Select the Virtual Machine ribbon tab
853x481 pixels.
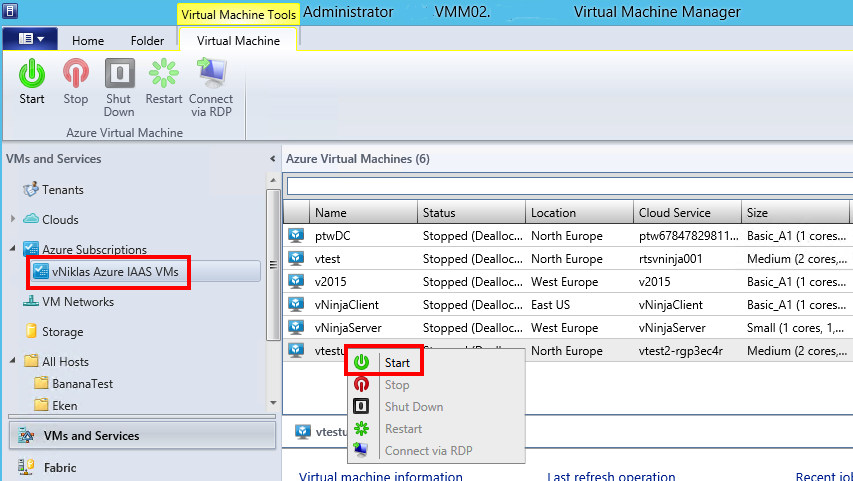pyautogui.click(x=238, y=40)
